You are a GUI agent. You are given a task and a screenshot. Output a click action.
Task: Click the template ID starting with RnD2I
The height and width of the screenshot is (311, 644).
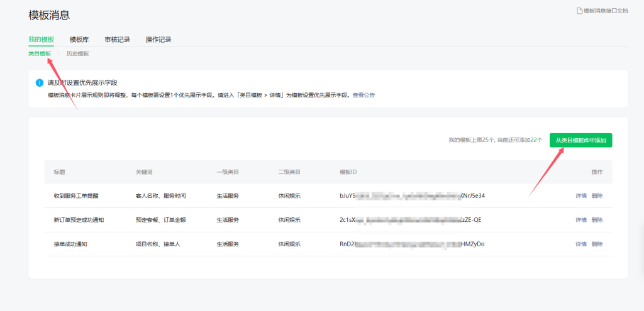coord(412,244)
